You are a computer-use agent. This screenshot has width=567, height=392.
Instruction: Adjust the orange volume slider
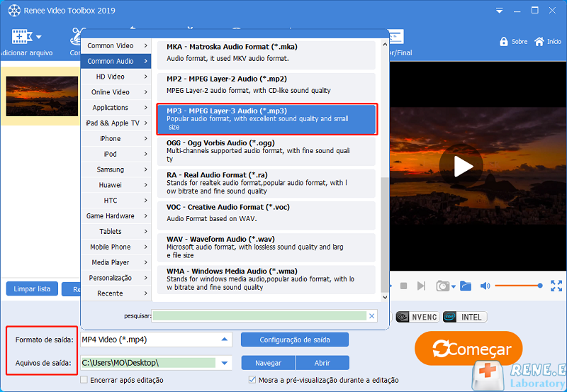click(519, 286)
